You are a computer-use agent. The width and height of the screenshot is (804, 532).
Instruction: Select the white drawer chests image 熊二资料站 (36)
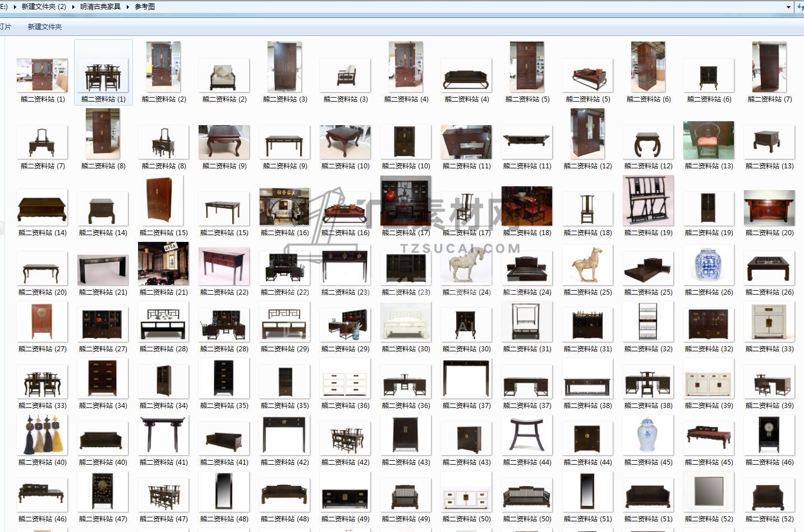tap(345, 378)
